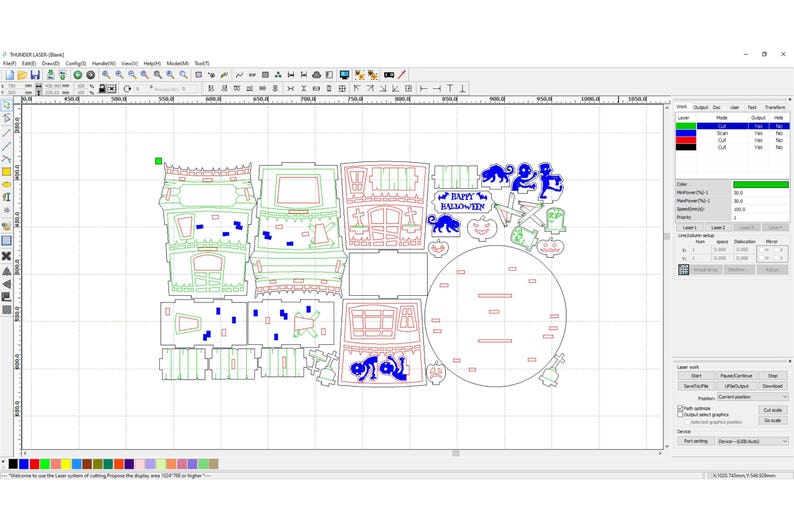The width and height of the screenshot is (794, 529).
Task: Open the File menu
Action: pyautogui.click(x=9, y=63)
